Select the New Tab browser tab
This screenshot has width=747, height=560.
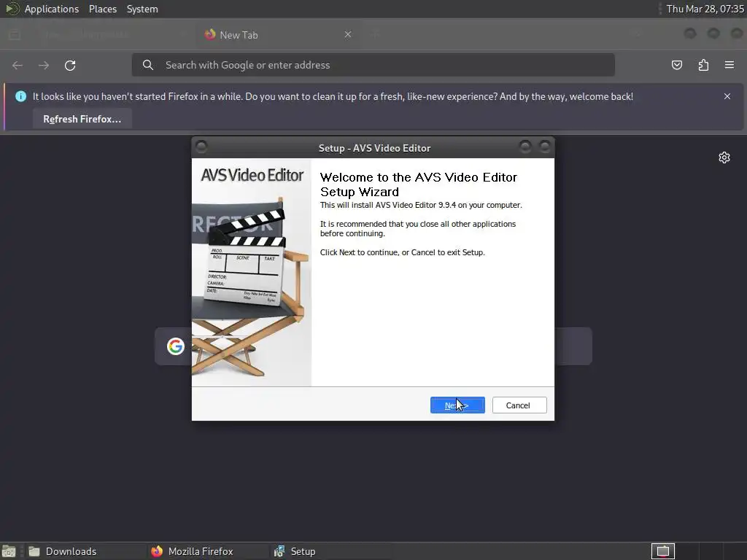pos(278,34)
